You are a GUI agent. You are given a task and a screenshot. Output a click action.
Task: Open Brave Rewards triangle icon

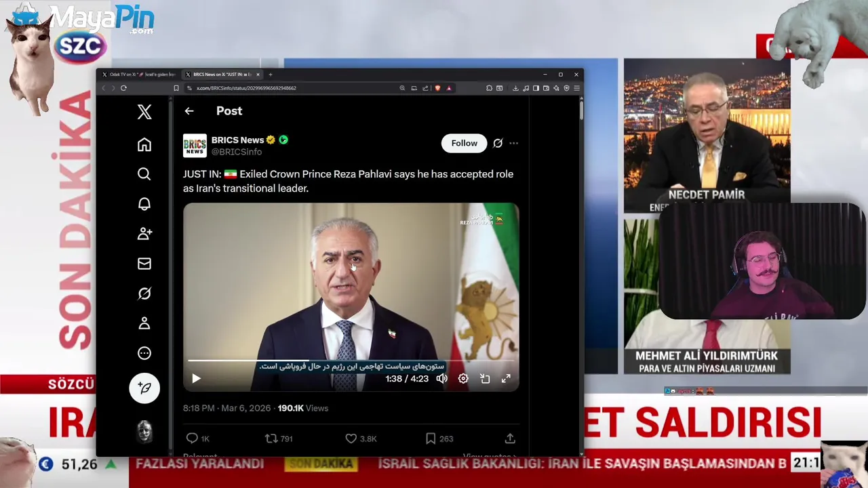coord(449,88)
